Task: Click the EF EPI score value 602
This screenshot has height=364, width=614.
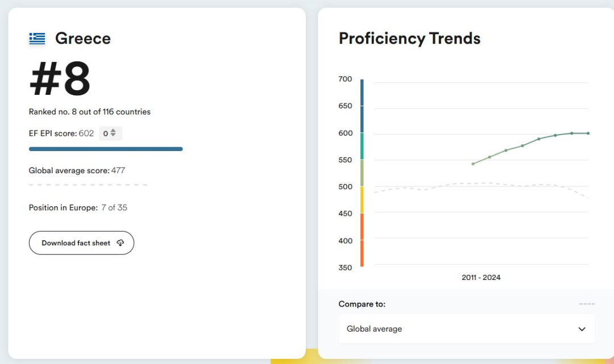Action: tap(86, 133)
